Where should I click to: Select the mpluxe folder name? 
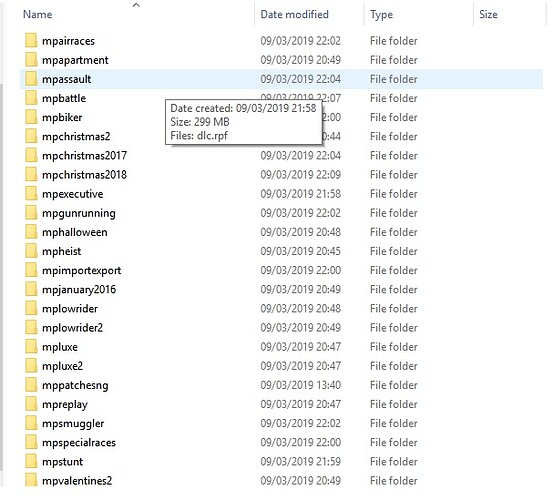click(59, 347)
